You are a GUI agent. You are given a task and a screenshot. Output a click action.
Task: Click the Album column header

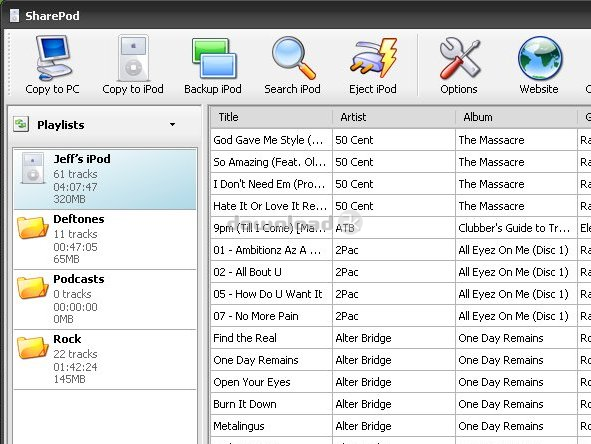pos(516,117)
